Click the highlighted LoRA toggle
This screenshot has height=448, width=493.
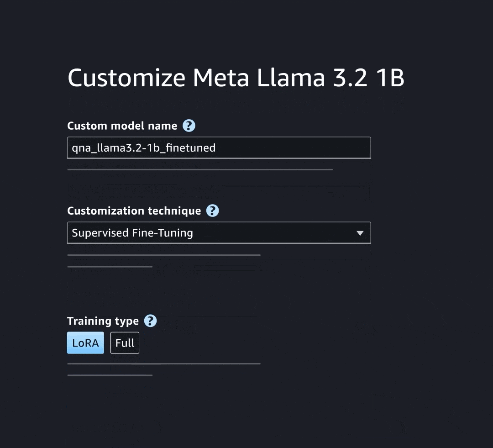(x=85, y=343)
